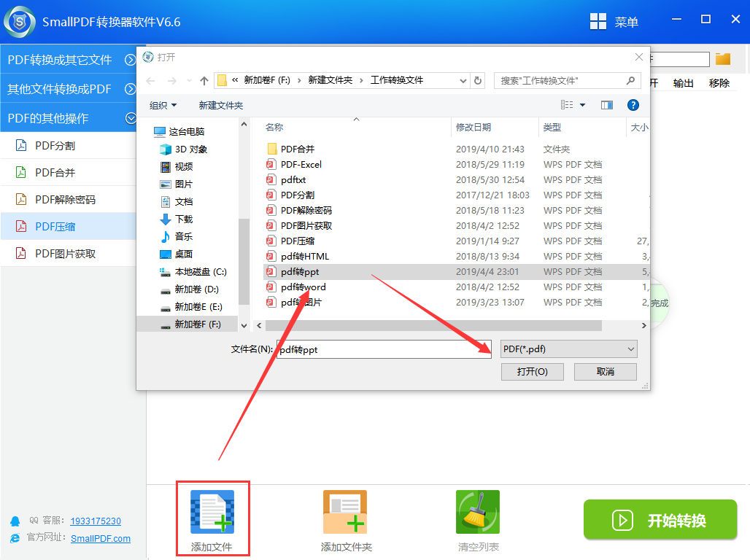The width and height of the screenshot is (750, 560).
Task: Click the file name input field
Action: point(384,349)
